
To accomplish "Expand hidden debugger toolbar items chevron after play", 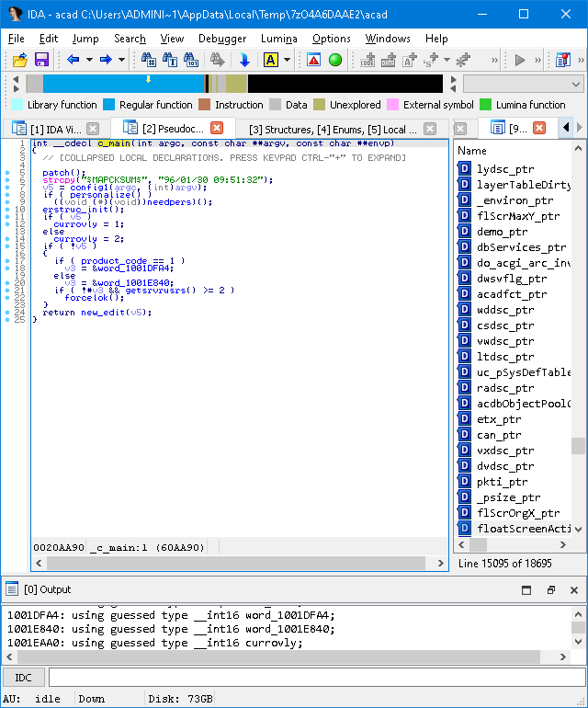I will [x=537, y=60].
